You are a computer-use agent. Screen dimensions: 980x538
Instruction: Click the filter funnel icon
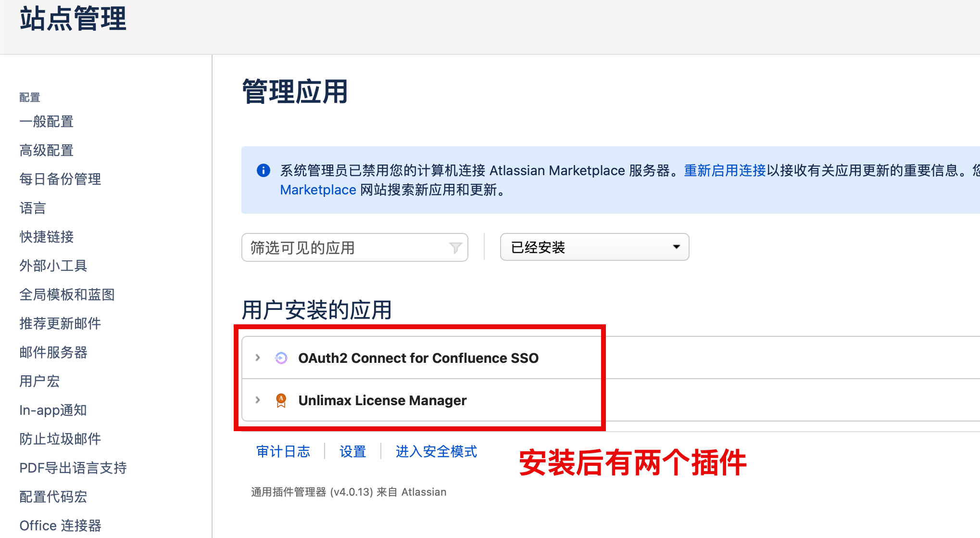coord(455,248)
